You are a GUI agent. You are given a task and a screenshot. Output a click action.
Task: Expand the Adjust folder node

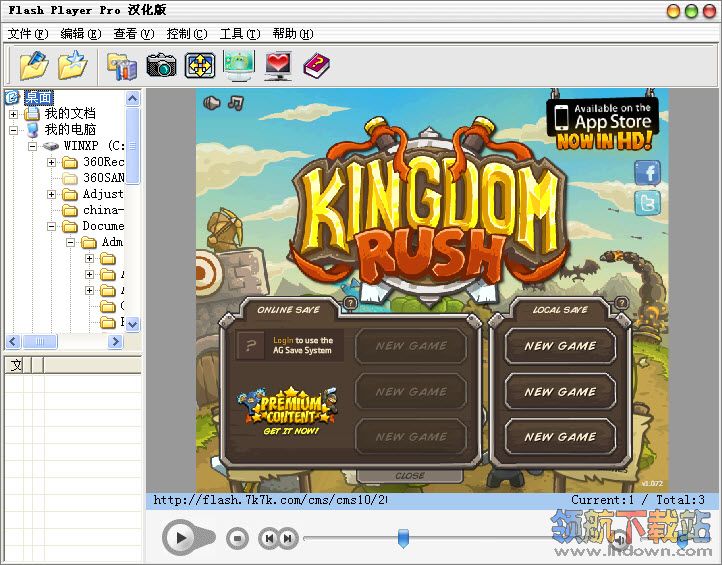pos(52,194)
